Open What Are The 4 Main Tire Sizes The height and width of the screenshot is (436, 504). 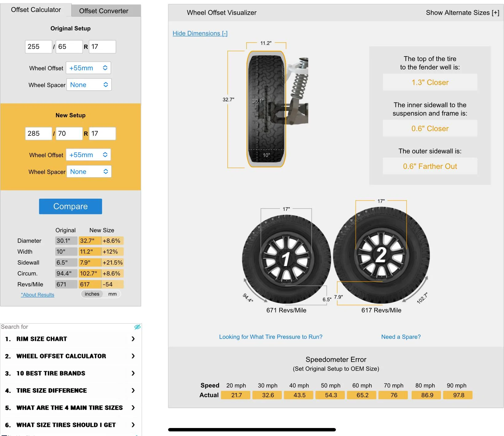click(x=69, y=408)
